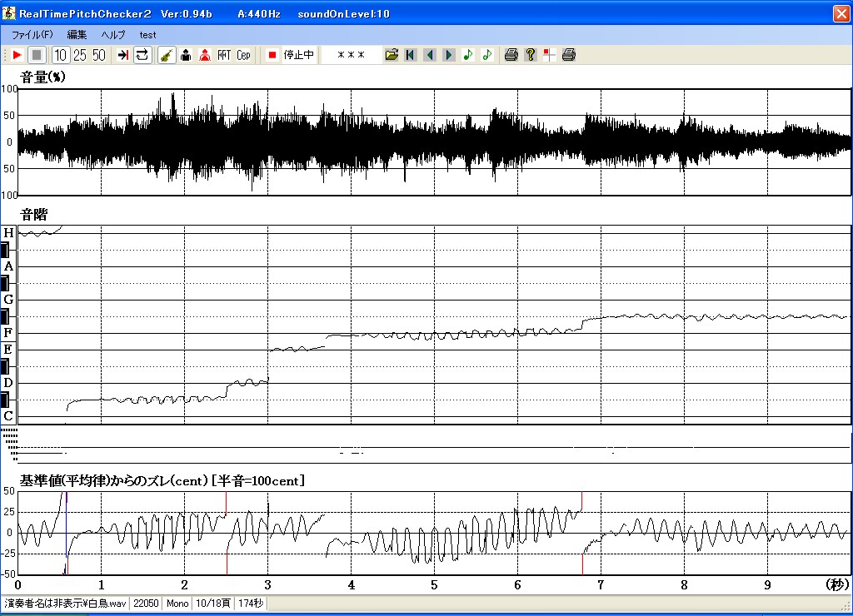Image resolution: width=853 pixels, height=616 pixels.
Task: Click the black key between A and G
Action: (5, 283)
